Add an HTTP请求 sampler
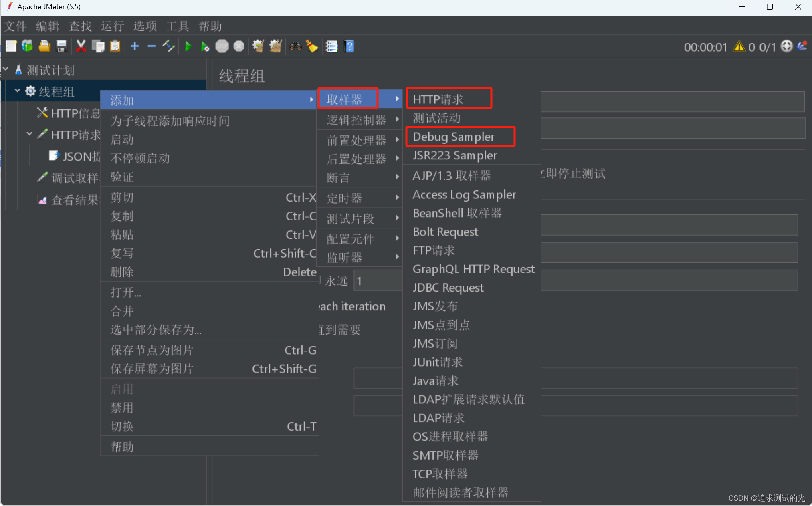 pyautogui.click(x=472, y=99)
